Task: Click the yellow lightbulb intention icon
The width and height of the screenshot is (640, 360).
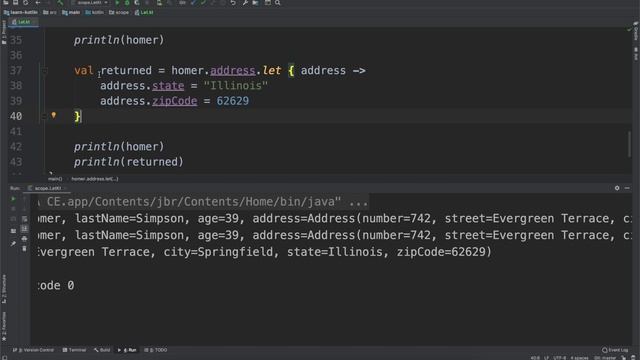Action: click(x=53, y=116)
